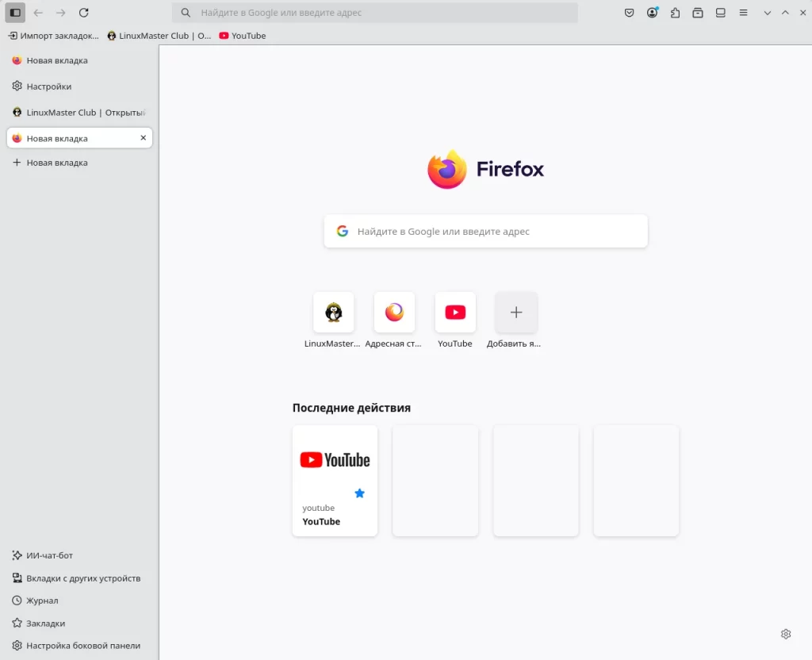Click the search magnifier in address bar
812x660 pixels.
186,13
